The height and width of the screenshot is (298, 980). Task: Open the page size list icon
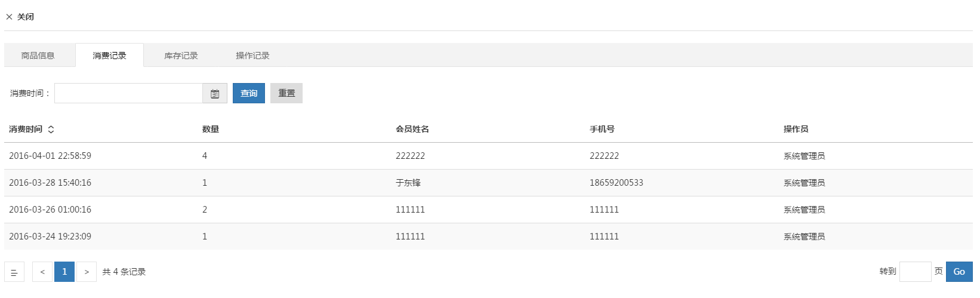tap(14, 272)
